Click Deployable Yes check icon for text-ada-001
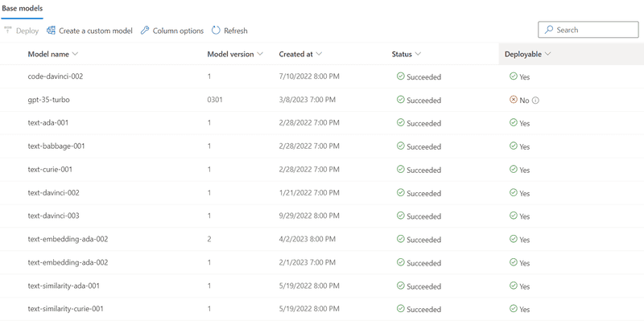644x329 pixels. tap(513, 122)
